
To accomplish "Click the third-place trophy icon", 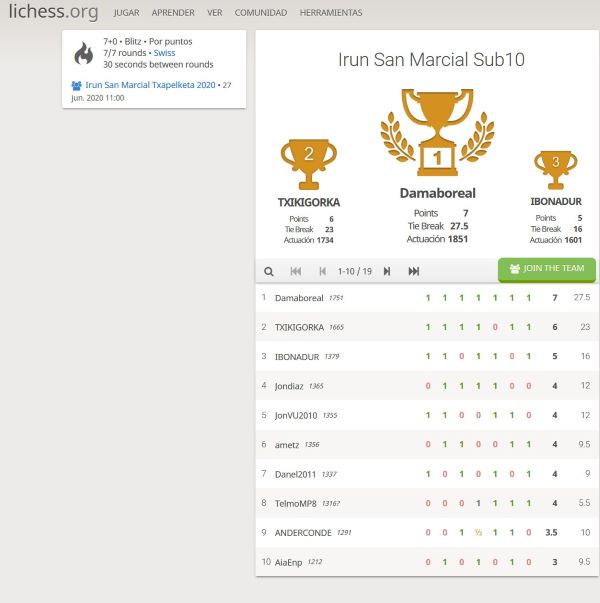I will tap(555, 168).
